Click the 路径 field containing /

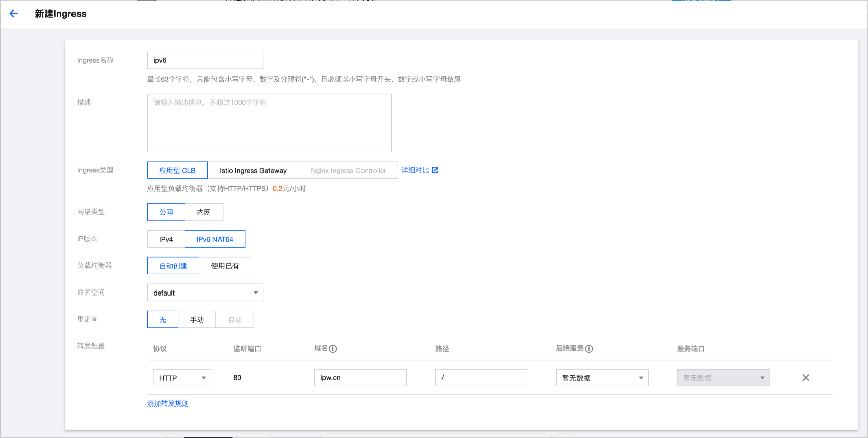coord(481,378)
